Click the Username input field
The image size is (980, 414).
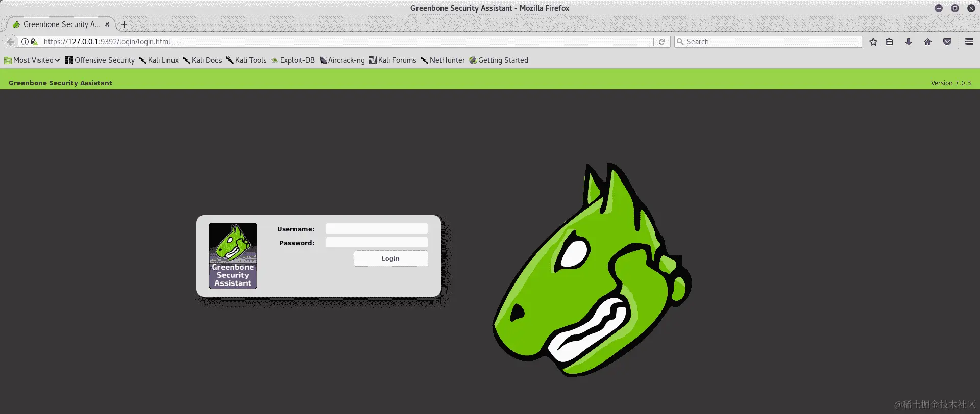point(376,229)
